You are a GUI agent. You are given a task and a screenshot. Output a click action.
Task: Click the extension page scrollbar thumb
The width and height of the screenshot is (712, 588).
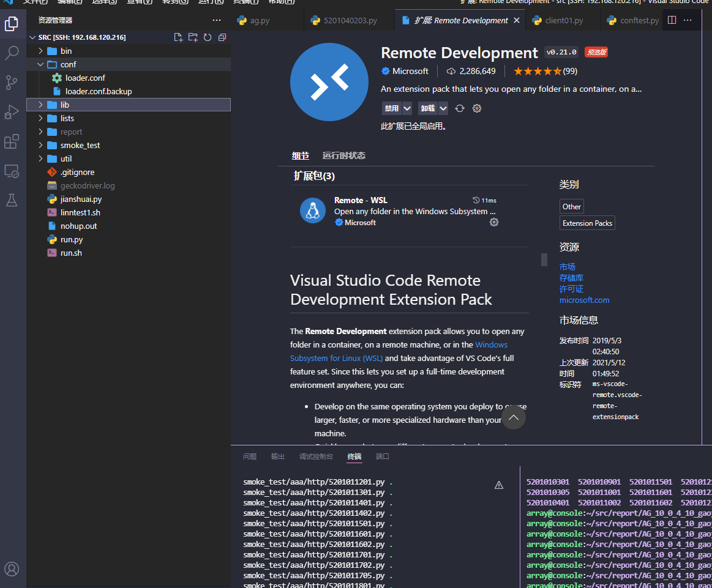coord(544,259)
